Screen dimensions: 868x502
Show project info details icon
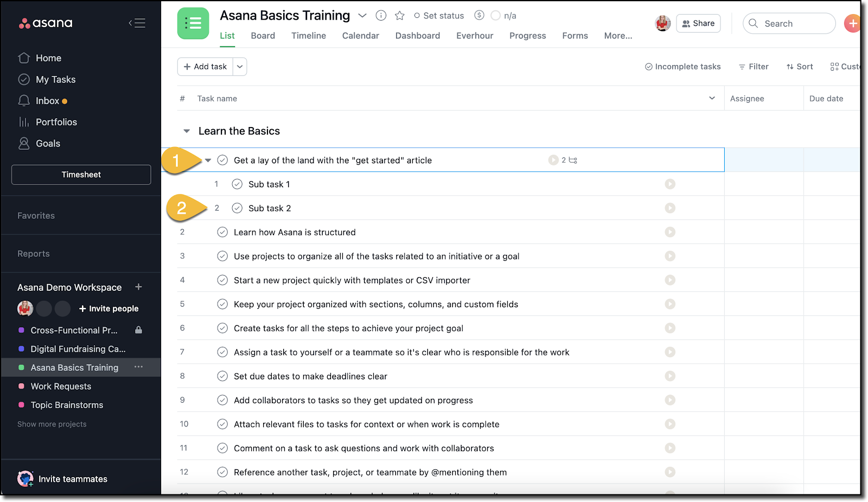click(381, 16)
